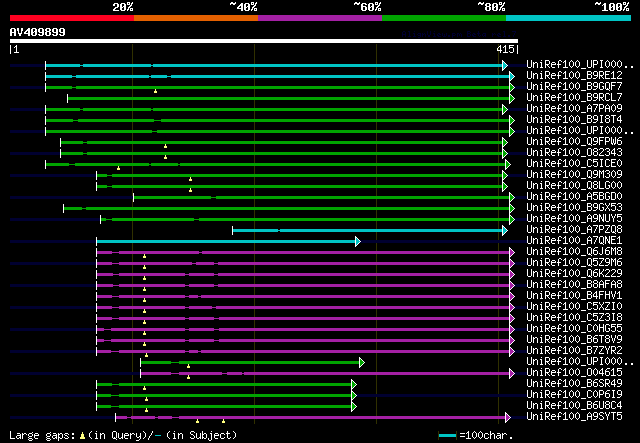Image resolution: width=640 pixels, height=443 pixels.
Task: Click the arrowhead ending the A7PZQ8 cyan bar
Action: click(x=505, y=230)
